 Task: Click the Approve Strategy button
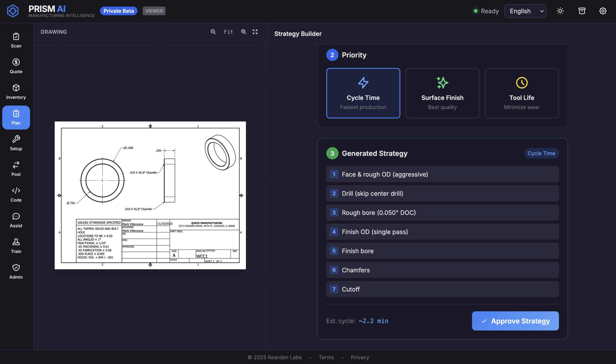coord(515,321)
